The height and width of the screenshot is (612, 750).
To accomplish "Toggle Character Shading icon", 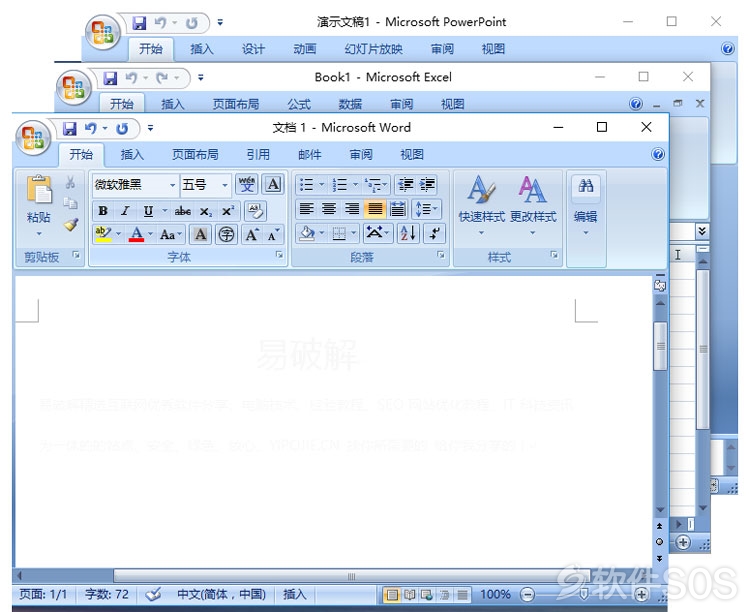I will tap(200, 234).
